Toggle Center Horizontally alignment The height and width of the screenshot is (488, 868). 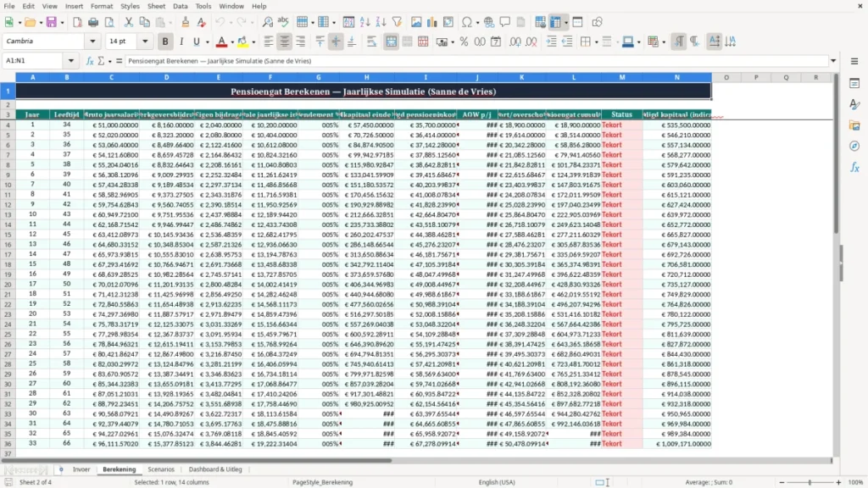pyautogui.click(x=285, y=42)
